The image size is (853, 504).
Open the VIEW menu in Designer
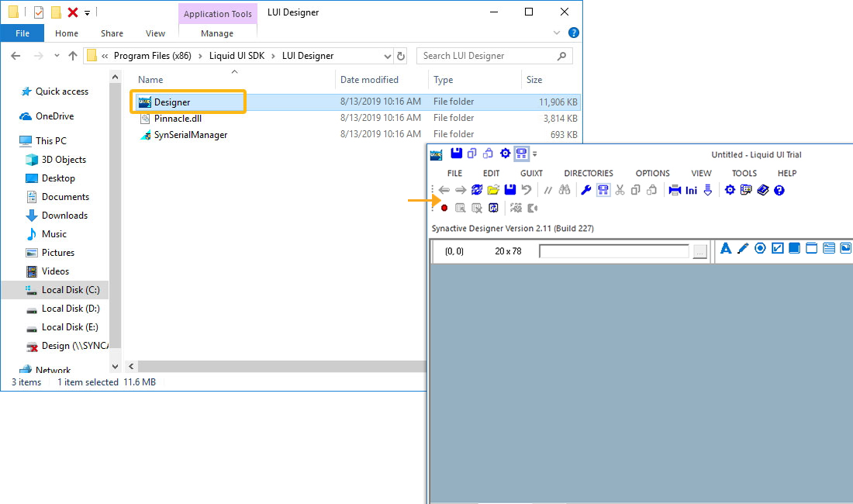(x=701, y=173)
